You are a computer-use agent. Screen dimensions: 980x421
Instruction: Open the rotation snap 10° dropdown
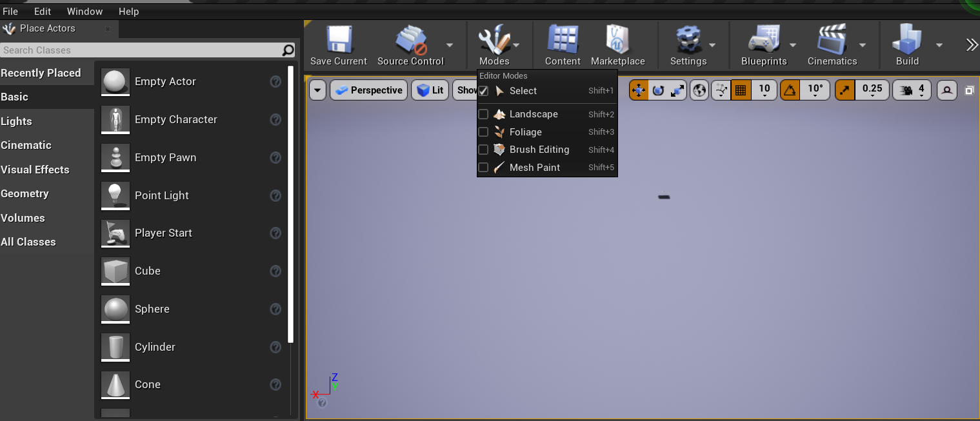point(815,90)
